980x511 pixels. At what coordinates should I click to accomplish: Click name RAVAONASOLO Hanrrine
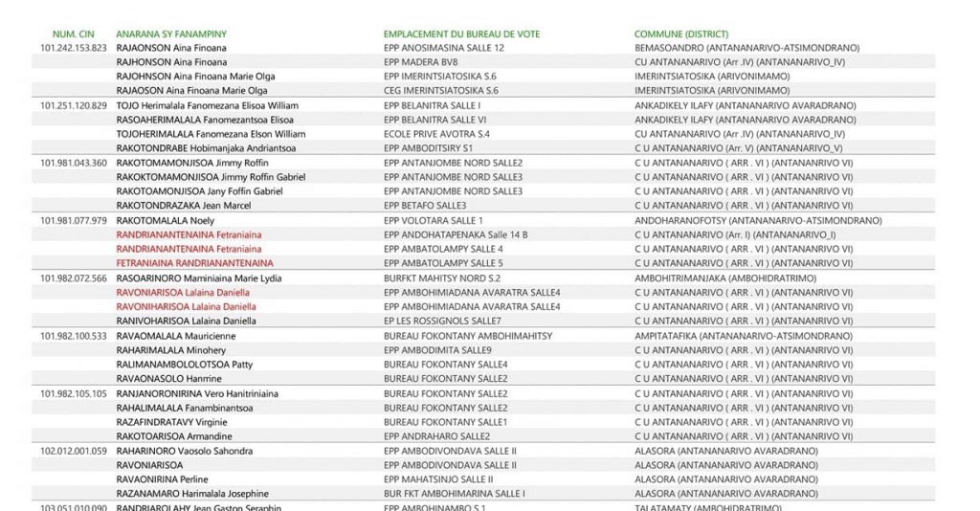tap(168, 379)
